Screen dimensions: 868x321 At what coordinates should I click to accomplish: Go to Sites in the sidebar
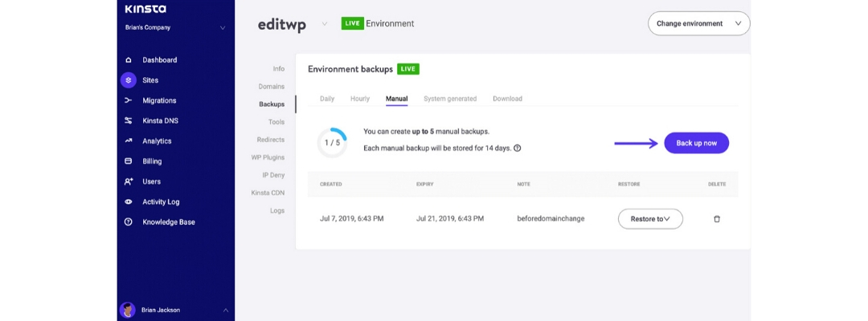point(150,80)
